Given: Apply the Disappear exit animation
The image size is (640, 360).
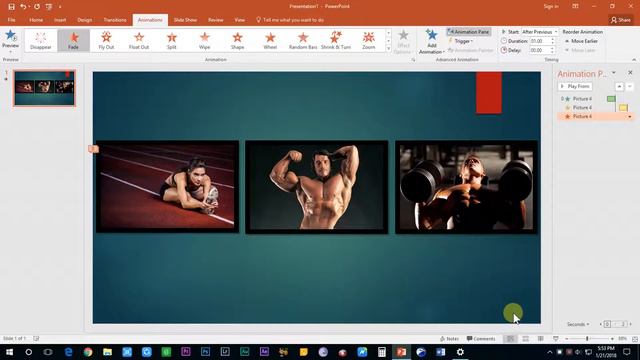Looking at the screenshot, I should (x=40, y=40).
